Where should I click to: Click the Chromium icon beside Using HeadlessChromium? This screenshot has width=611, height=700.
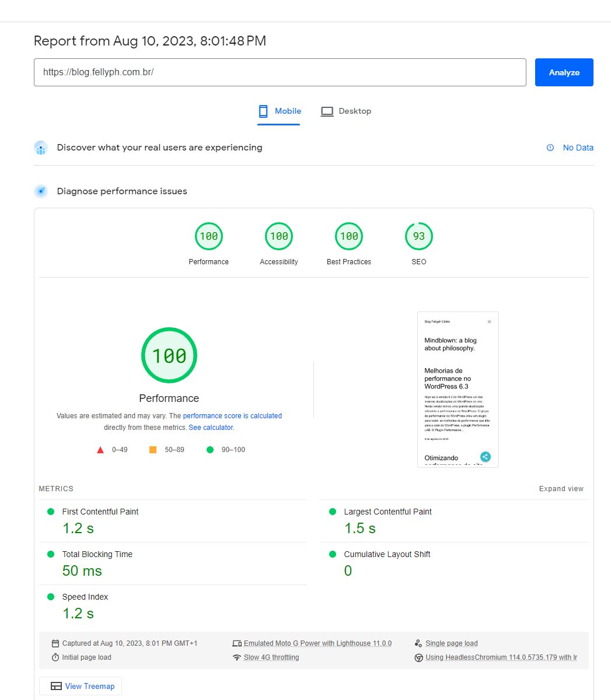[418, 657]
